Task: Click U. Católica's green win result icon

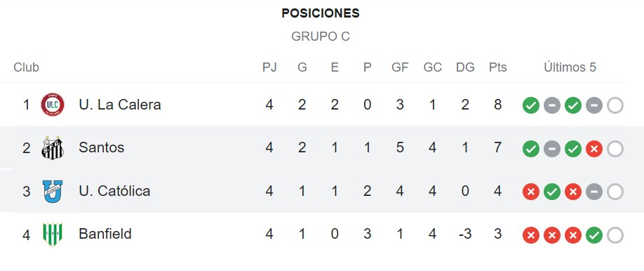Action: 552,192
